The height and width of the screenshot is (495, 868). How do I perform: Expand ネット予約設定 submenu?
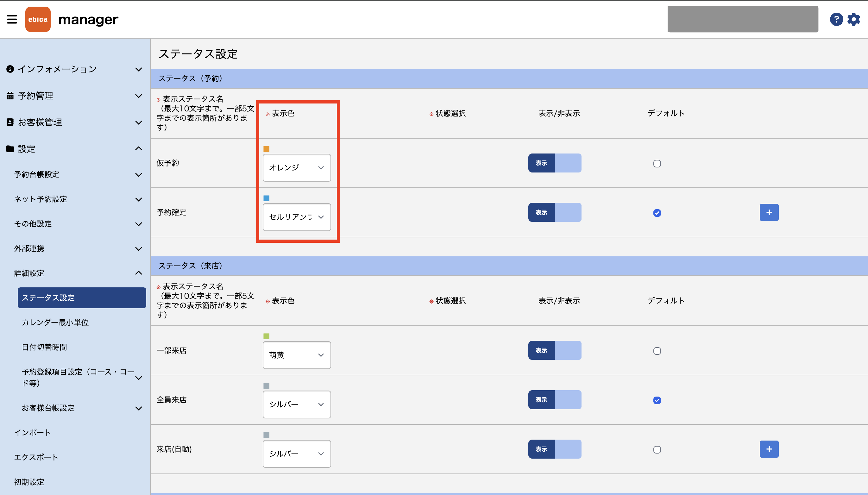click(138, 200)
